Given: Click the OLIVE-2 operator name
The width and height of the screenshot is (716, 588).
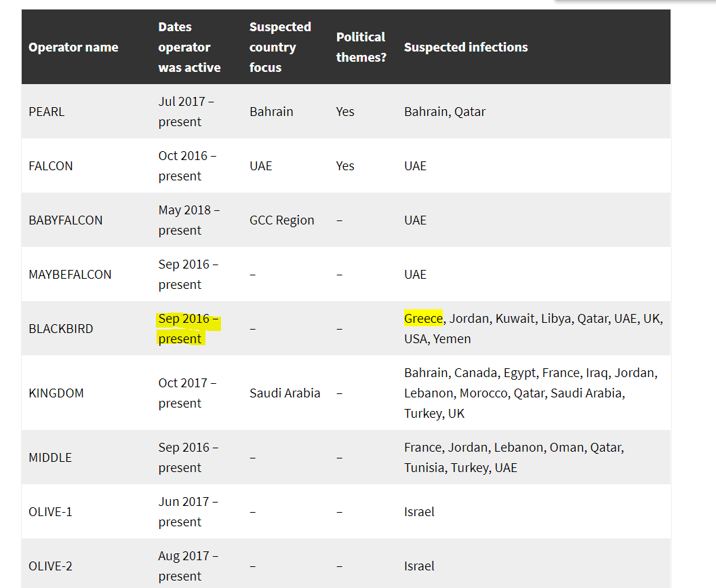Looking at the screenshot, I should pos(50,566).
